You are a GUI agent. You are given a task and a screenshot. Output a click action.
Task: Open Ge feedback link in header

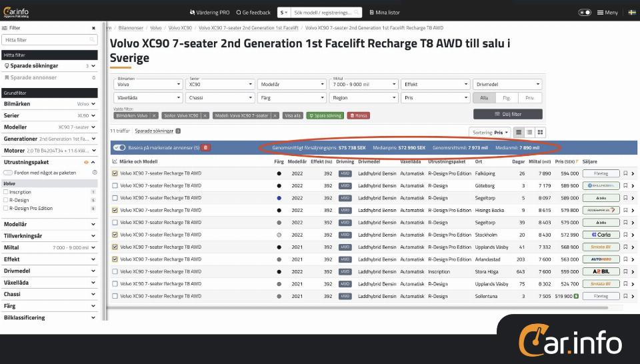[253, 13]
